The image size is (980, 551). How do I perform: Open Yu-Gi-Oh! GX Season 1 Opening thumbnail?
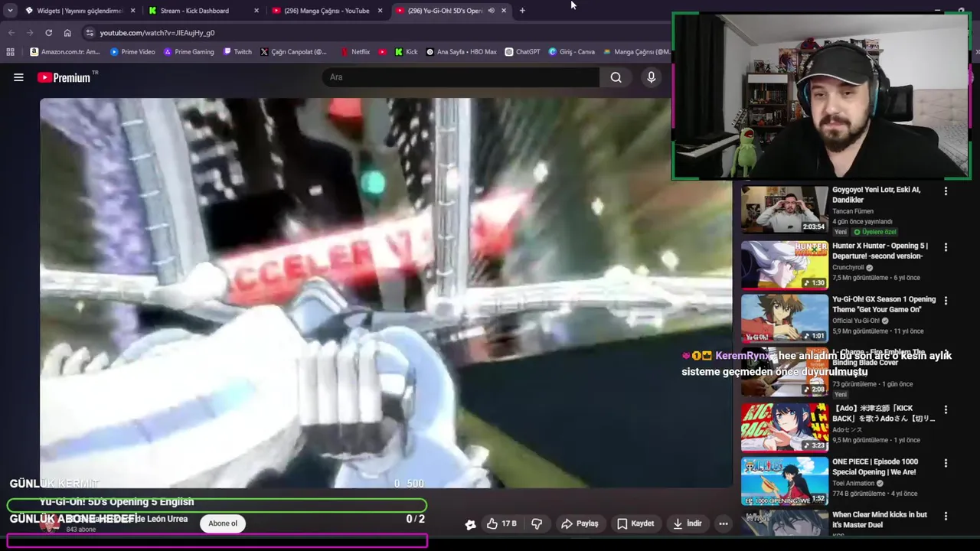point(784,318)
